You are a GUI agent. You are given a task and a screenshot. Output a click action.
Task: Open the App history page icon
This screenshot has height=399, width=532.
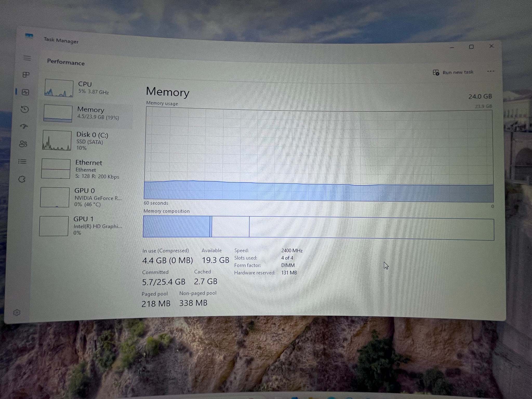(x=25, y=109)
